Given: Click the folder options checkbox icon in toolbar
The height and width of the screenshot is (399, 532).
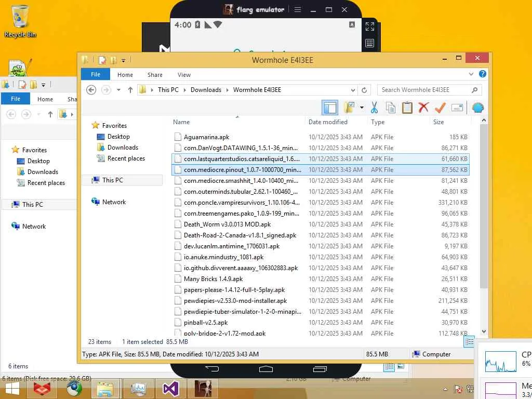Looking at the screenshot, I should [x=349, y=108].
